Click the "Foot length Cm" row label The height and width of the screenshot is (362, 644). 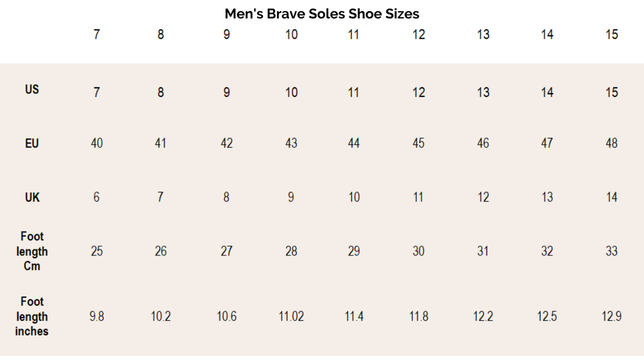pyautogui.click(x=32, y=251)
